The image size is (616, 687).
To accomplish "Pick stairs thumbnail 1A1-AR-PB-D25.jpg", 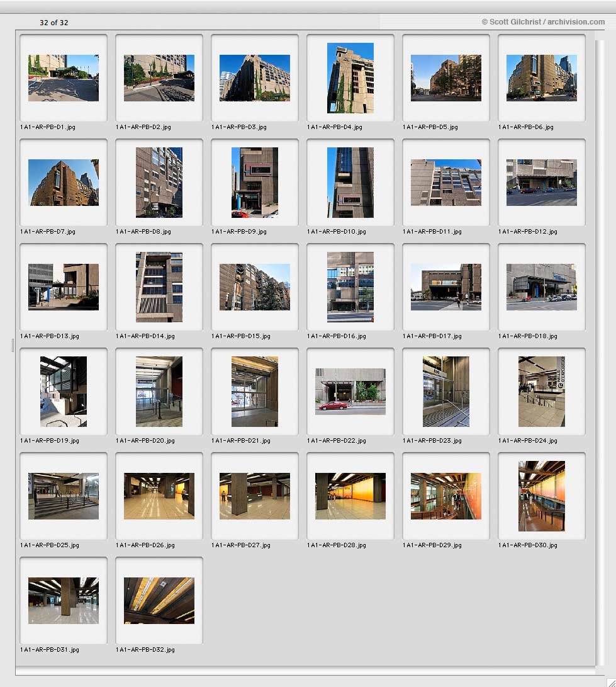I will click(64, 496).
